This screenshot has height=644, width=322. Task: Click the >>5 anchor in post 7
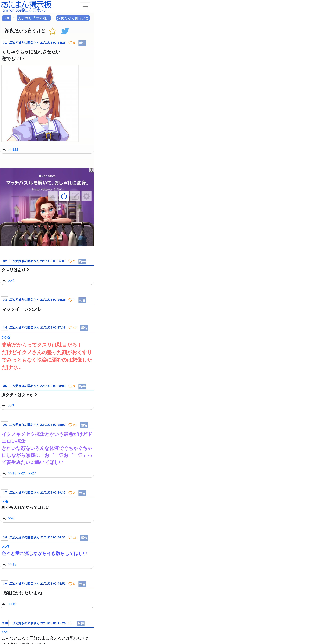[5, 501]
